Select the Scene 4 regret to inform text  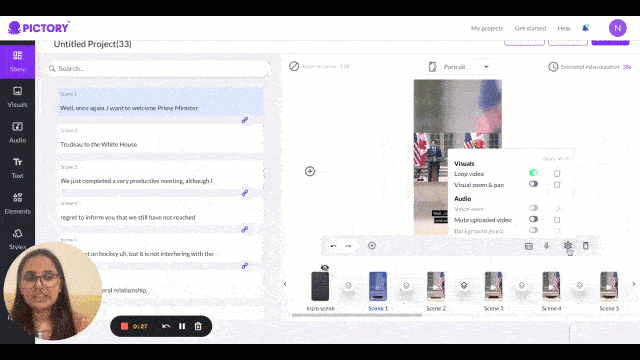(128, 218)
